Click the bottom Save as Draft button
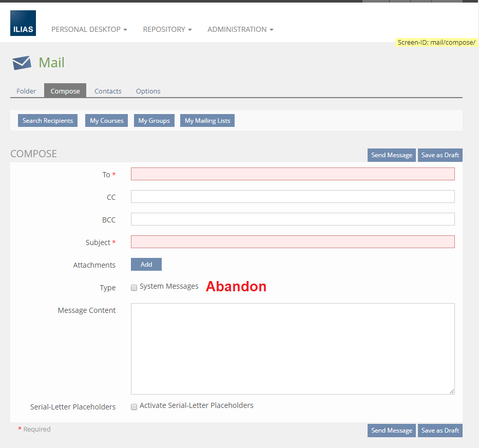The width and height of the screenshot is (479, 448). click(x=440, y=431)
